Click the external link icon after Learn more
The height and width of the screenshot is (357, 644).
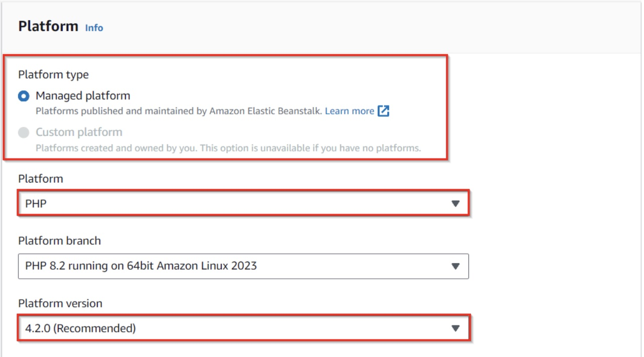click(x=383, y=111)
